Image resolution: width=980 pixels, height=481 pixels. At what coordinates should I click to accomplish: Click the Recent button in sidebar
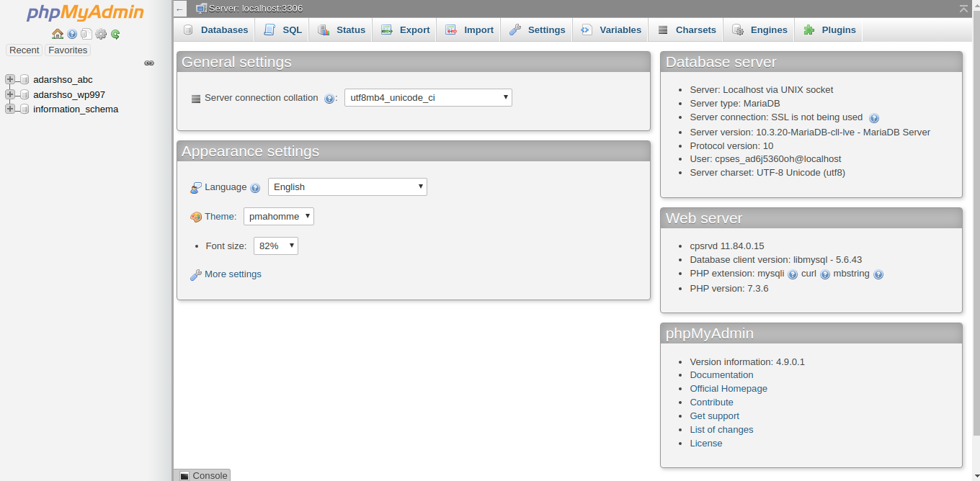coord(24,50)
